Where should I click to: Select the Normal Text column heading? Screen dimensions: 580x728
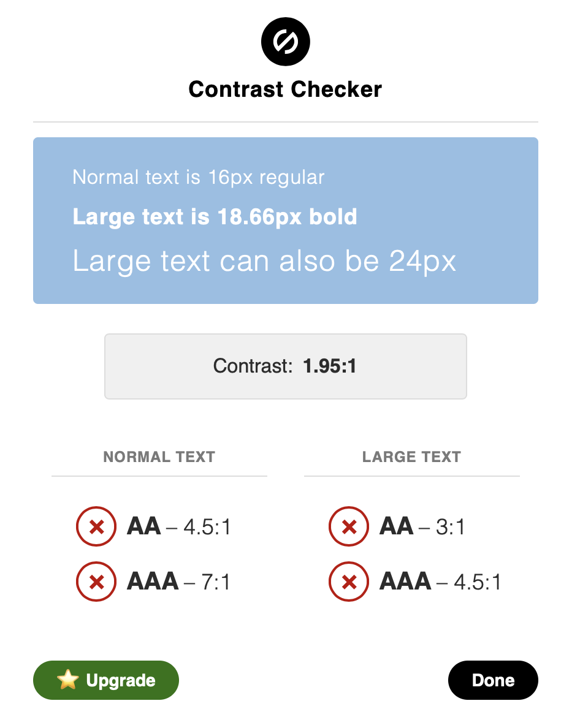click(159, 457)
